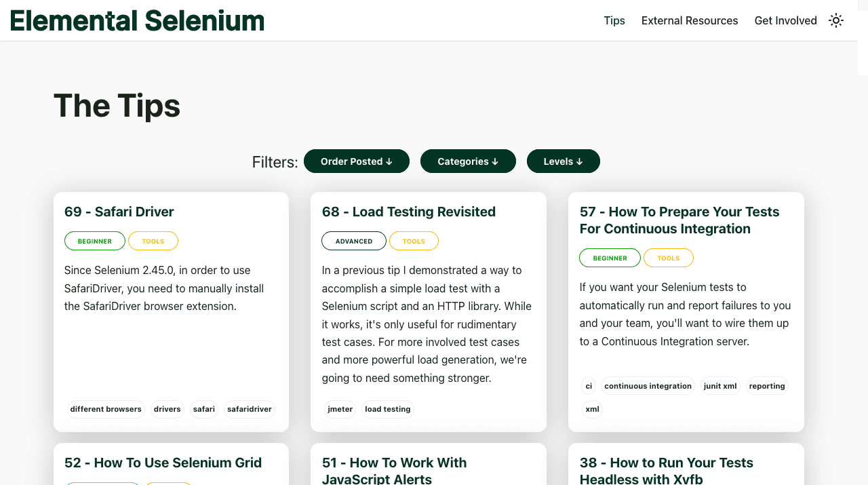The height and width of the screenshot is (485, 868).
Task: Click the Continuous Integration description text
Action: (x=685, y=314)
